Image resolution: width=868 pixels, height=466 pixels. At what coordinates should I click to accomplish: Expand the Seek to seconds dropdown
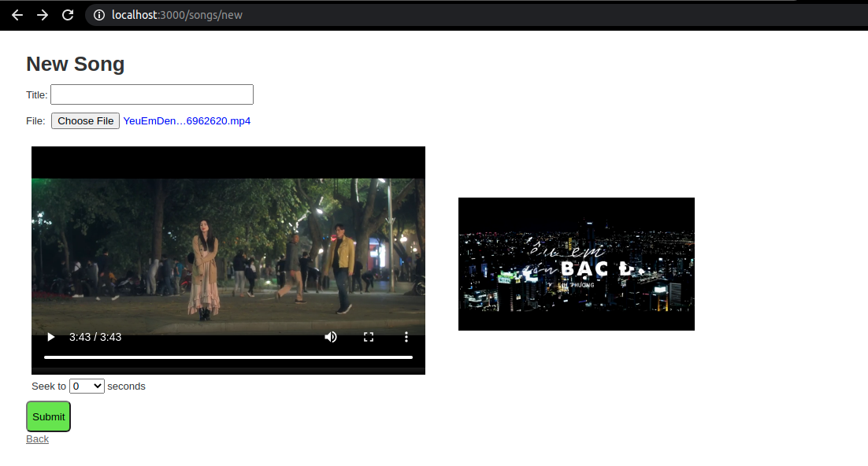point(87,386)
